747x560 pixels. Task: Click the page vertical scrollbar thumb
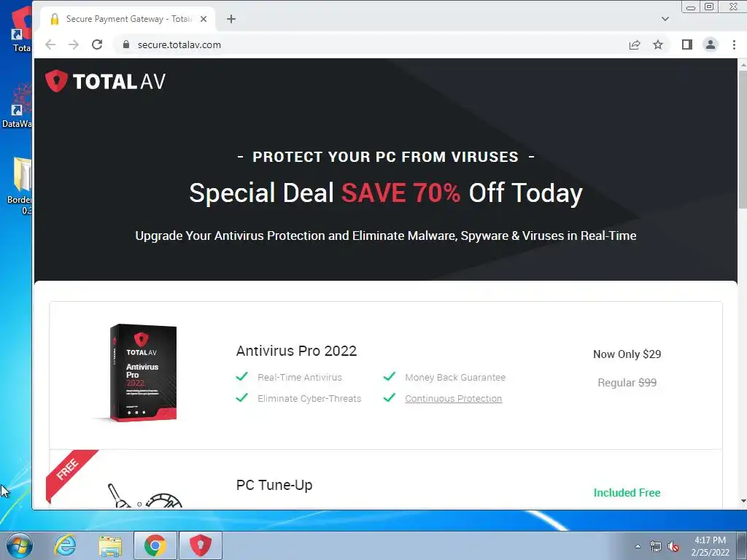click(x=742, y=139)
